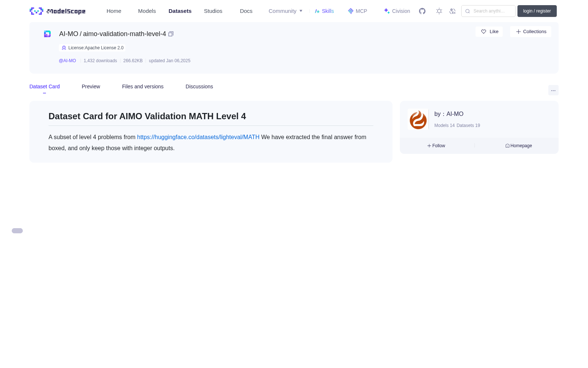Click the Skills sparkle icon

coord(317,11)
